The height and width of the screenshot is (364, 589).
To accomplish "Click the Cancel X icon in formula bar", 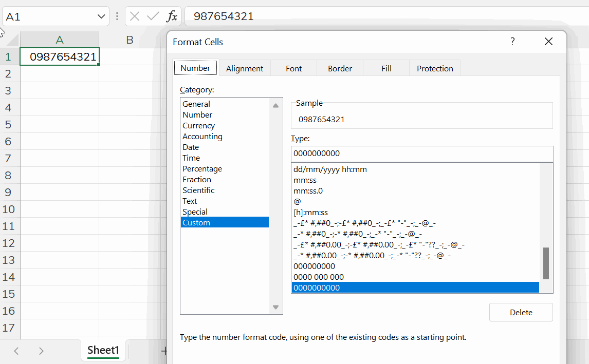I will [135, 16].
